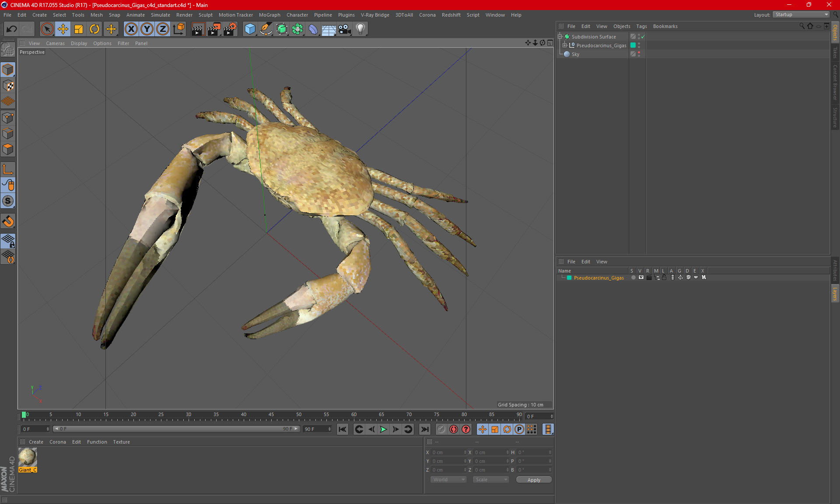Viewport: 840px width, 504px height.
Task: Add a Floor environment object
Action: point(329,29)
